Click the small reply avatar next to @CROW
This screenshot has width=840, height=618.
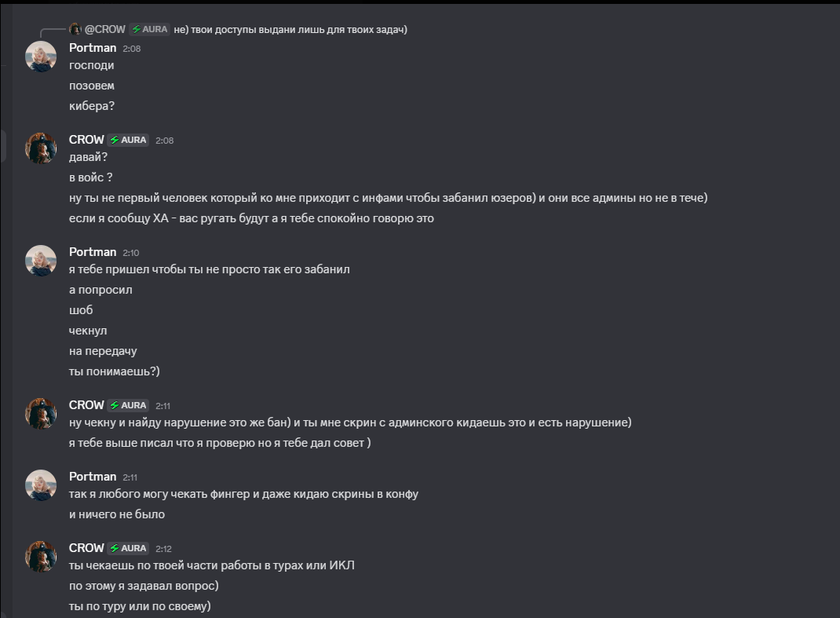click(x=75, y=29)
